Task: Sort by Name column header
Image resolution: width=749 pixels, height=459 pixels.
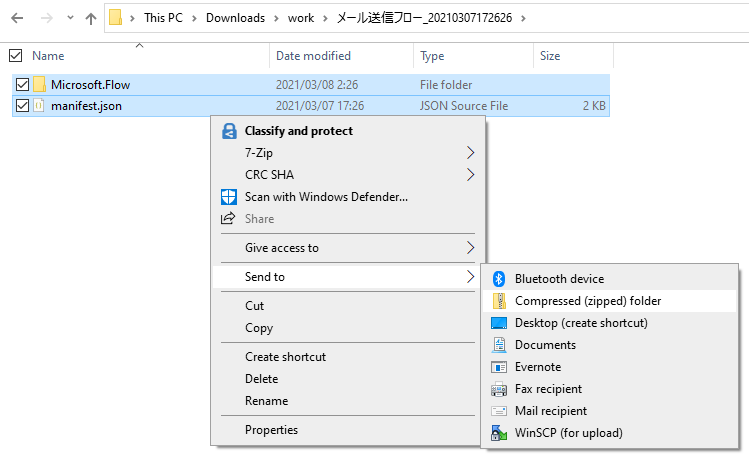Action: 48,56
